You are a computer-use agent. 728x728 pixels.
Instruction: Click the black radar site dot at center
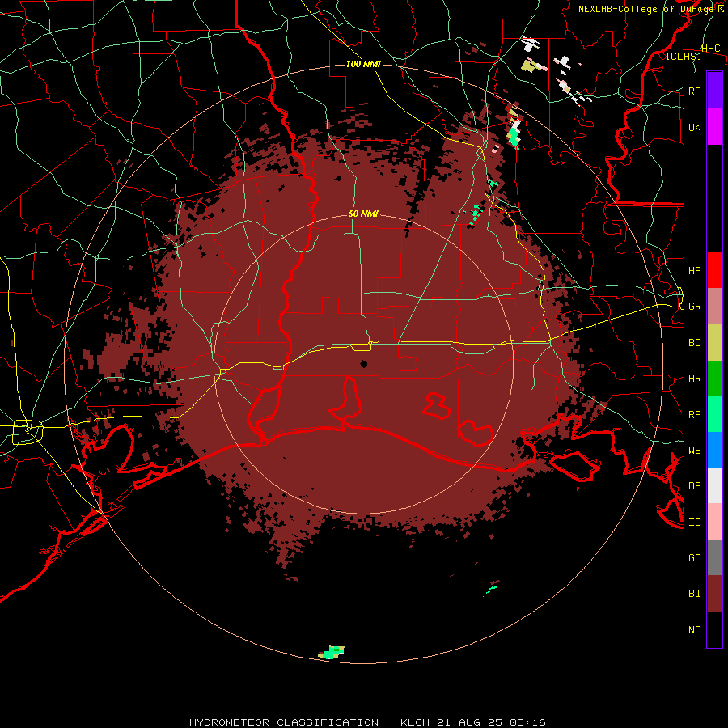coord(364,363)
